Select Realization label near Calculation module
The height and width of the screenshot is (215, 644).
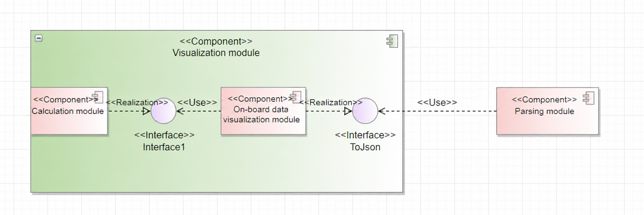(137, 103)
